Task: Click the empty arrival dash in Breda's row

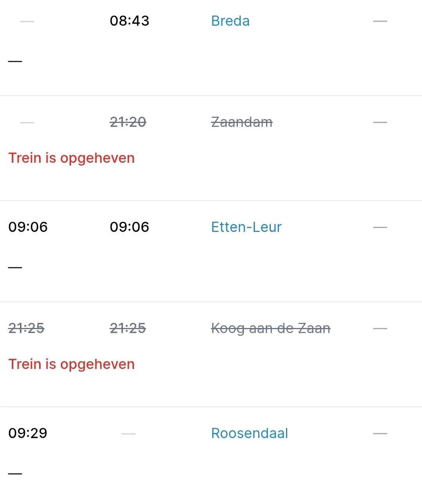Action: [x=27, y=21]
